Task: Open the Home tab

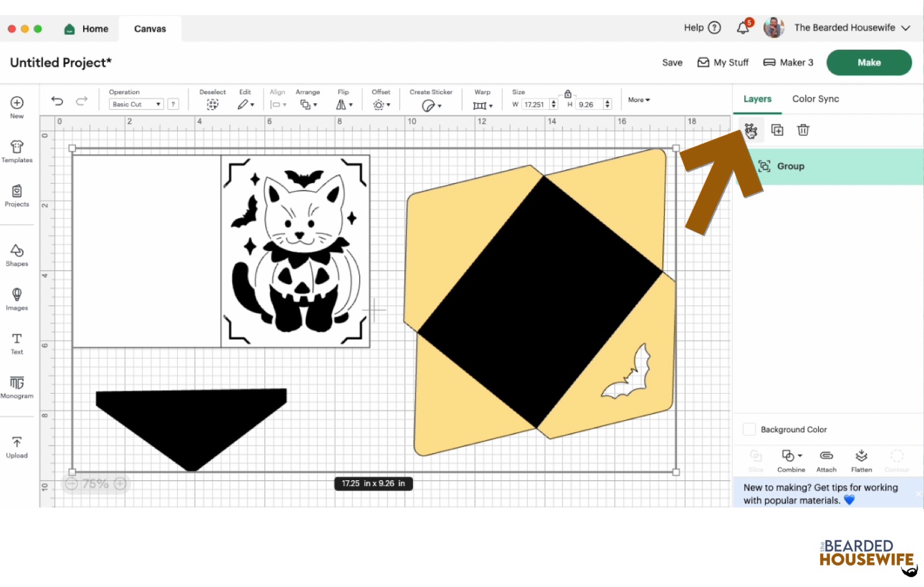Action: 86,28
